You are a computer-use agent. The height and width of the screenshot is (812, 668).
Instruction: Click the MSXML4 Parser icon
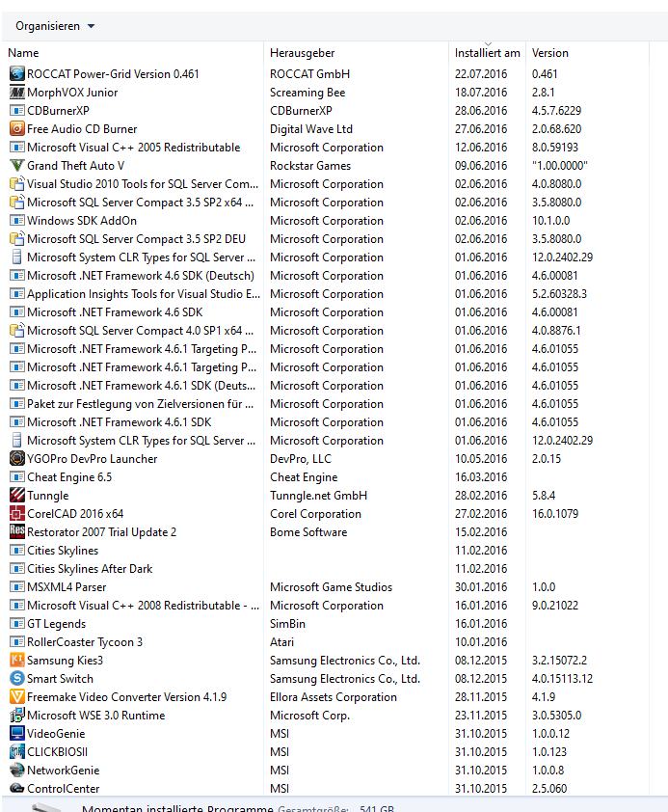click(x=17, y=586)
